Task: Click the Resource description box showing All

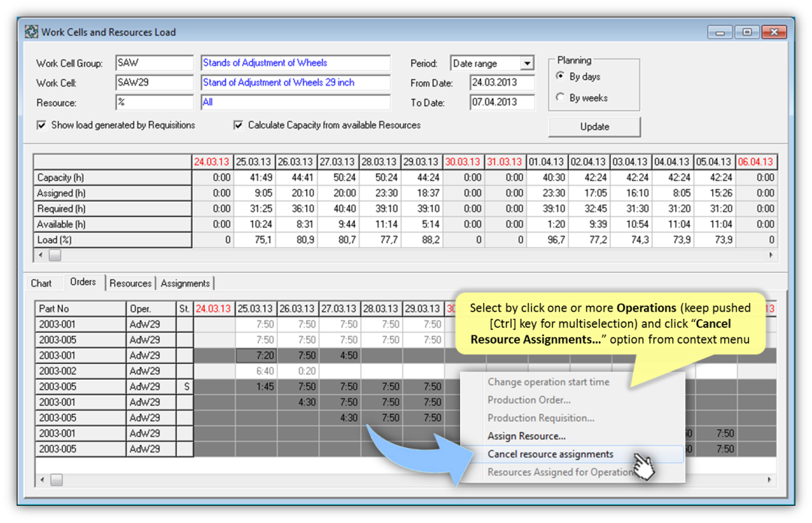Action: coord(296,102)
